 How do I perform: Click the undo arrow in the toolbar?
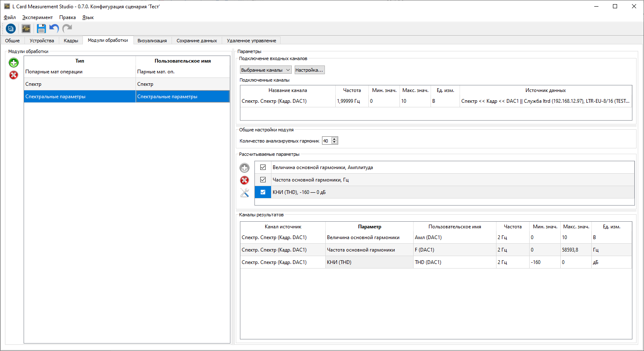click(x=54, y=28)
